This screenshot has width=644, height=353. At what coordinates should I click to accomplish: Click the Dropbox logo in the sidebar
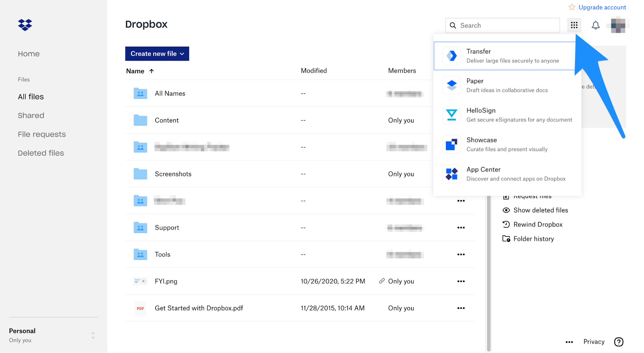25,25
